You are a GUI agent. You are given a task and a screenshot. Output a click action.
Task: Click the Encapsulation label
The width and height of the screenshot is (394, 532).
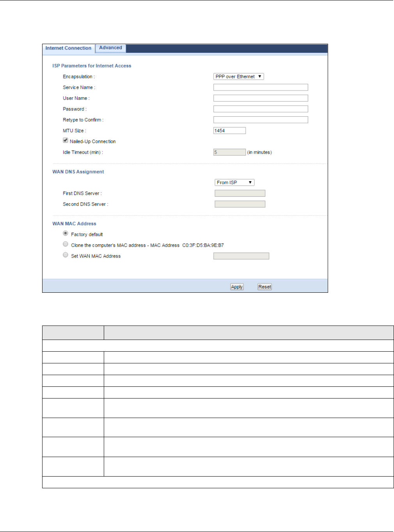coord(79,77)
